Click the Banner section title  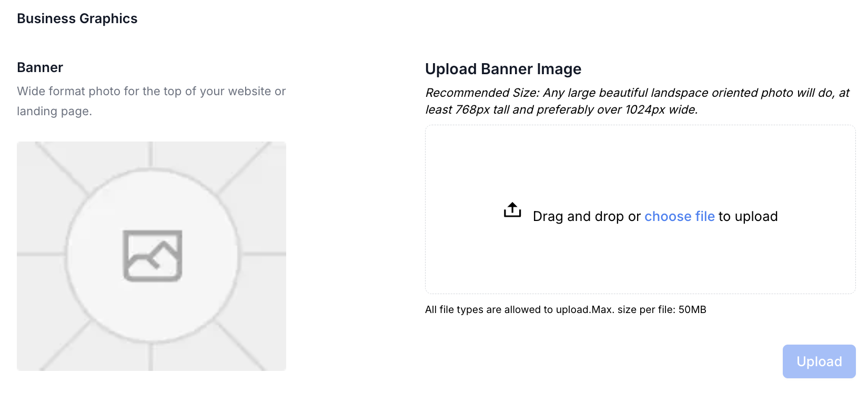tap(40, 67)
